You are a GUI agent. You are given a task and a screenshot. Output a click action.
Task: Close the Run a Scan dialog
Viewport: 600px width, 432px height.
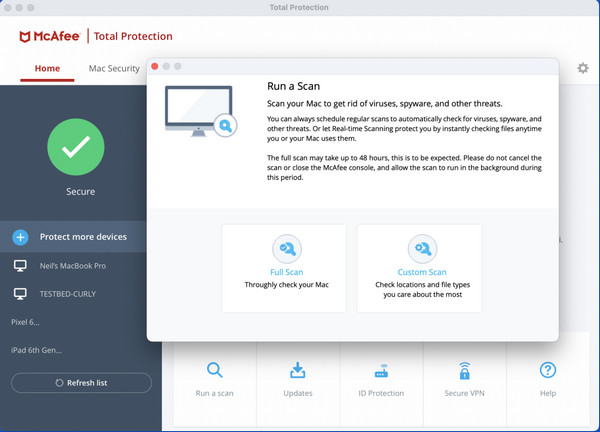(x=155, y=66)
